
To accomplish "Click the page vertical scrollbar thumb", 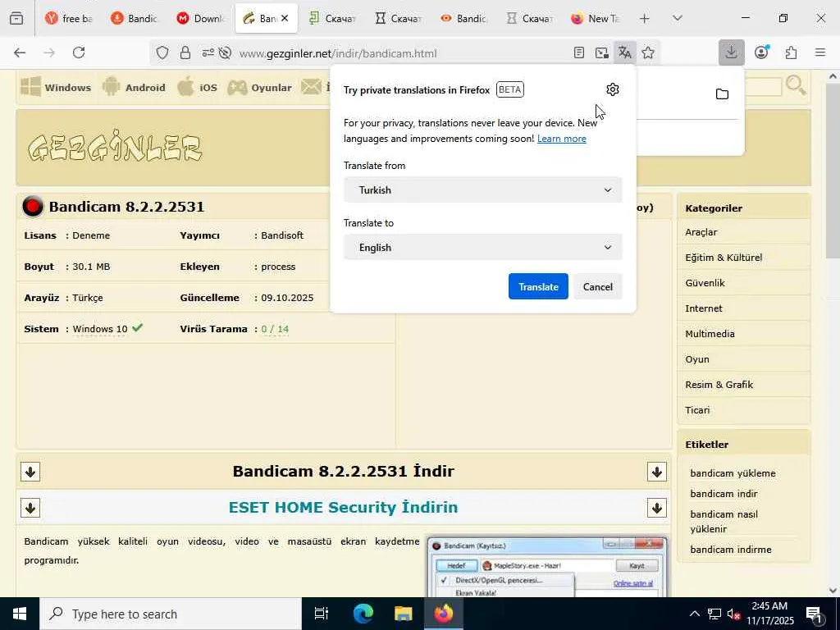I will 833,169.
